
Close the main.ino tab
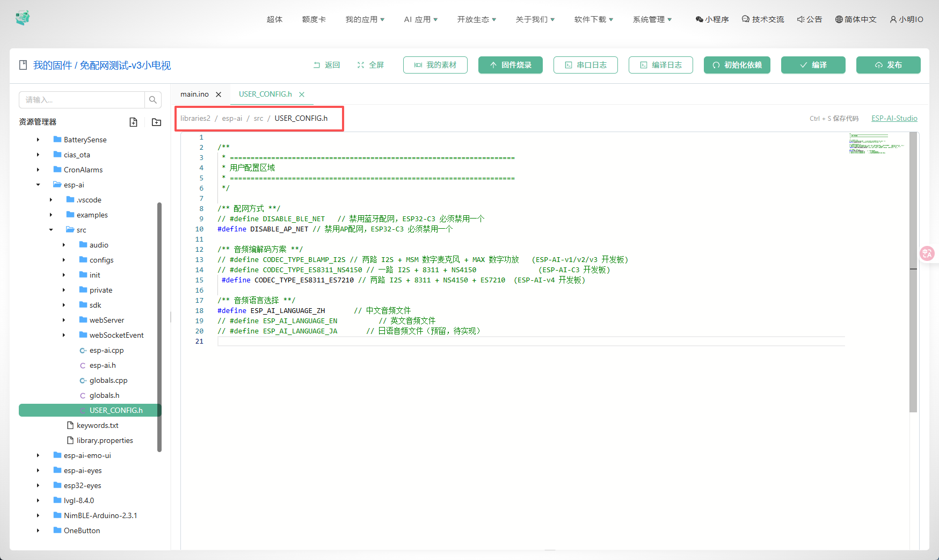(x=219, y=94)
